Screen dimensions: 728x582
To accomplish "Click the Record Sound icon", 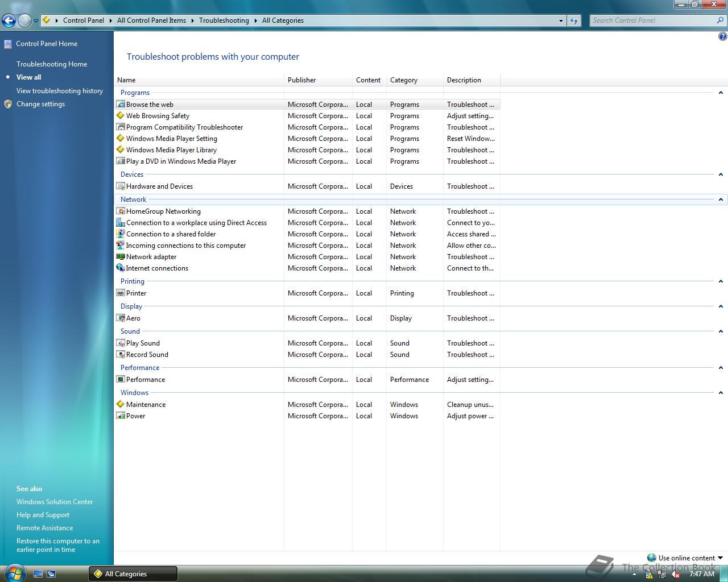I will point(121,354).
